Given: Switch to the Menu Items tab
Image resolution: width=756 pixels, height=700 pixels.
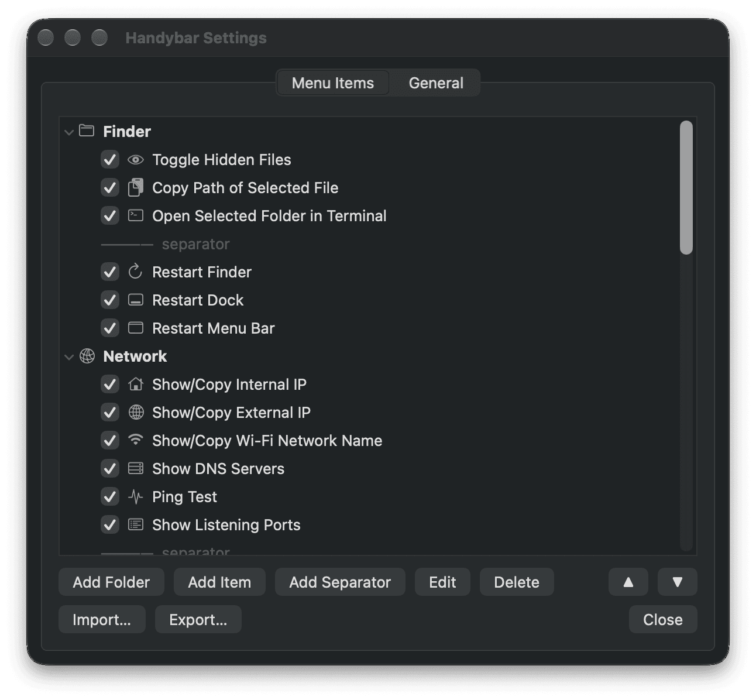Looking at the screenshot, I should pos(333,83).
